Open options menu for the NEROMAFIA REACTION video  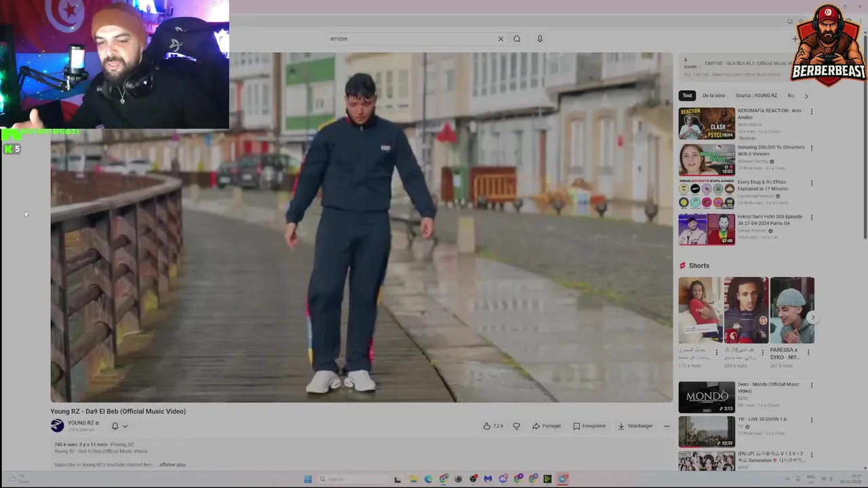811,112
